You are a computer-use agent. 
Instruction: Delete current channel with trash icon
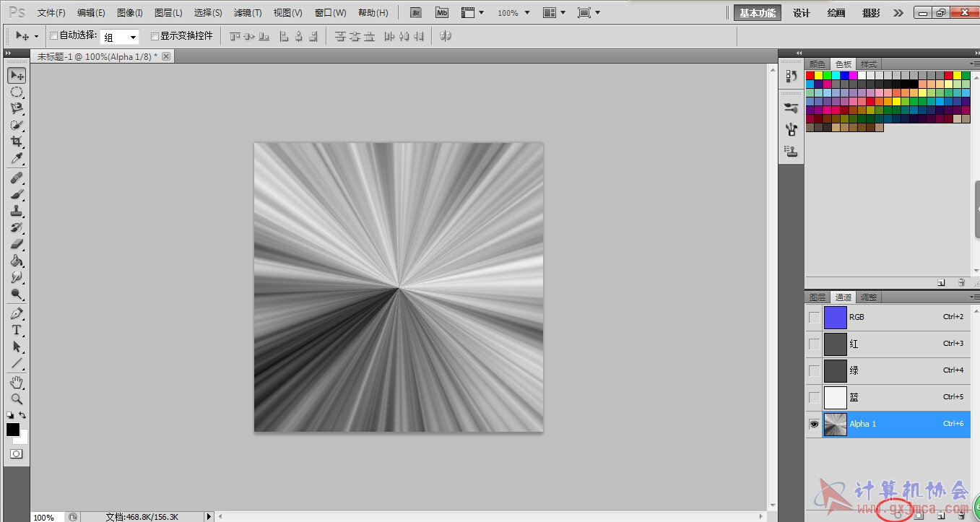961,516
